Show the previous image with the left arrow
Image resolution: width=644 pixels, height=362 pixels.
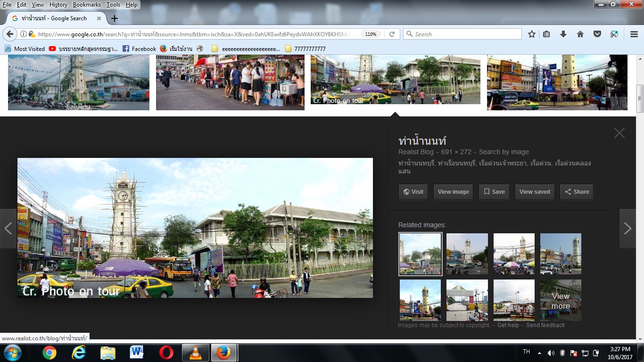(8, 229)
